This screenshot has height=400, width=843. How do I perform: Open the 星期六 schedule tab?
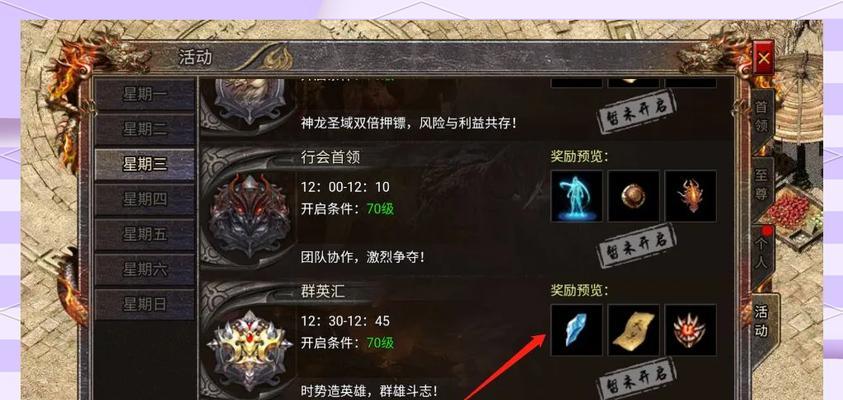[145, 269]
